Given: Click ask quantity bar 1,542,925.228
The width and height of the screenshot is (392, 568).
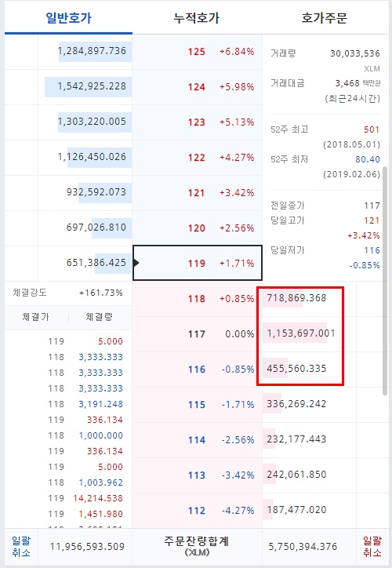Looking at the screenshot, I should [x=89, y=86].
